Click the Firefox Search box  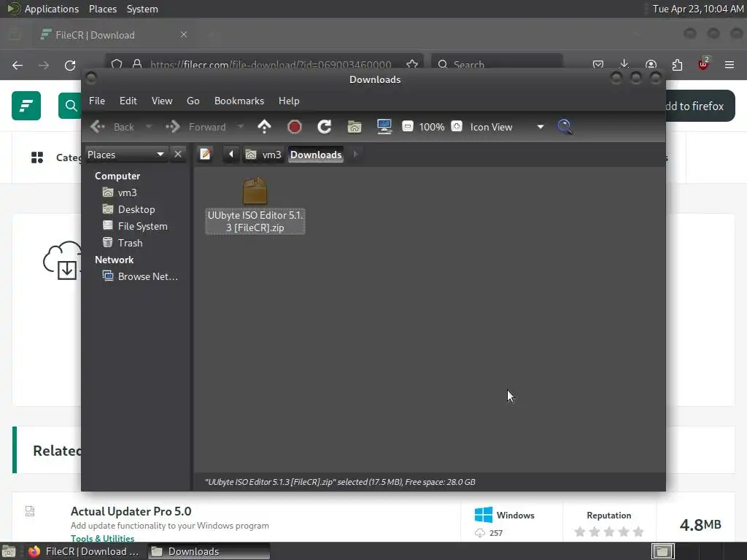click(x=497, y=65)
